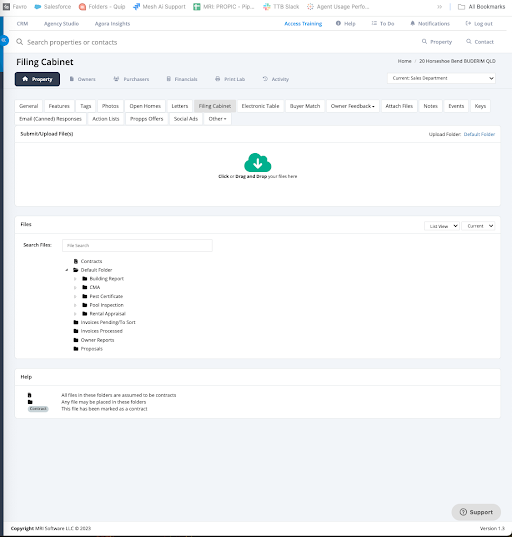Click the Log out icon

(x=468, y=23)
